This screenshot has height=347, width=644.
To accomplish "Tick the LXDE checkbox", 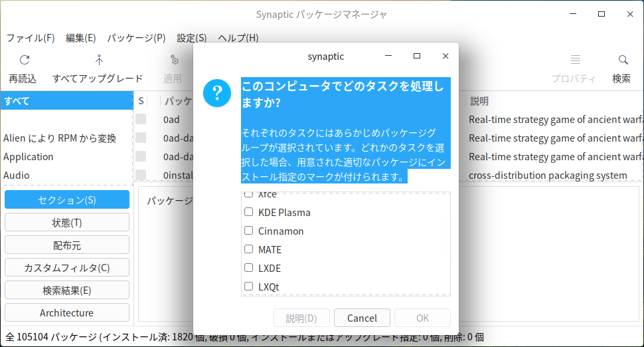I will click(248, 268).
